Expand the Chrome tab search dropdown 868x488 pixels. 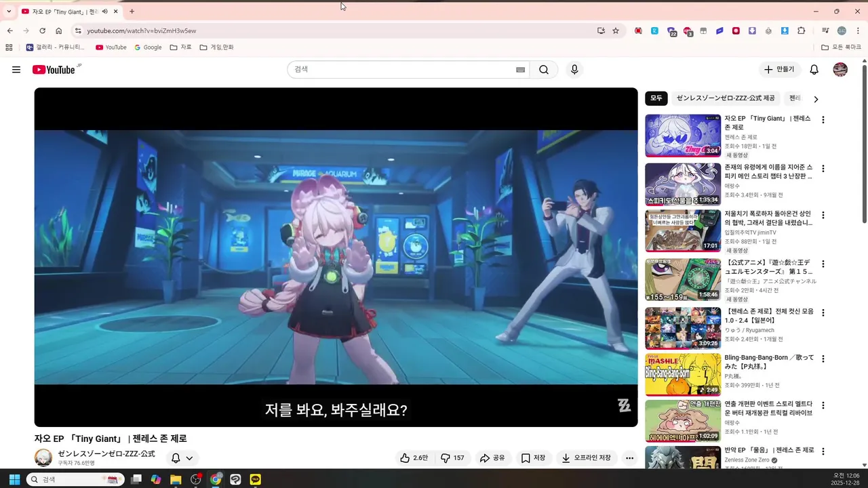pyautogui.click(x=9, y=12)
